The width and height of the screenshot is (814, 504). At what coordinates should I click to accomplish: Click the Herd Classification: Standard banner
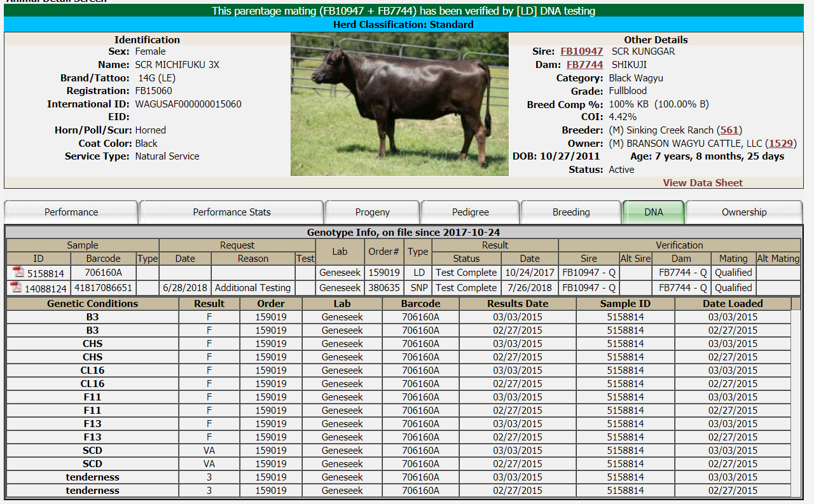404,25
